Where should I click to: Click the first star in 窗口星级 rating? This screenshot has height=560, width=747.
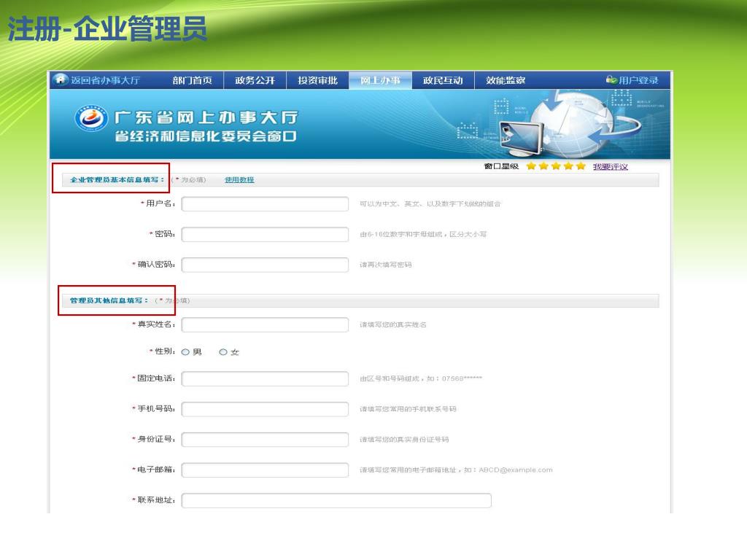tap(531, 166)
